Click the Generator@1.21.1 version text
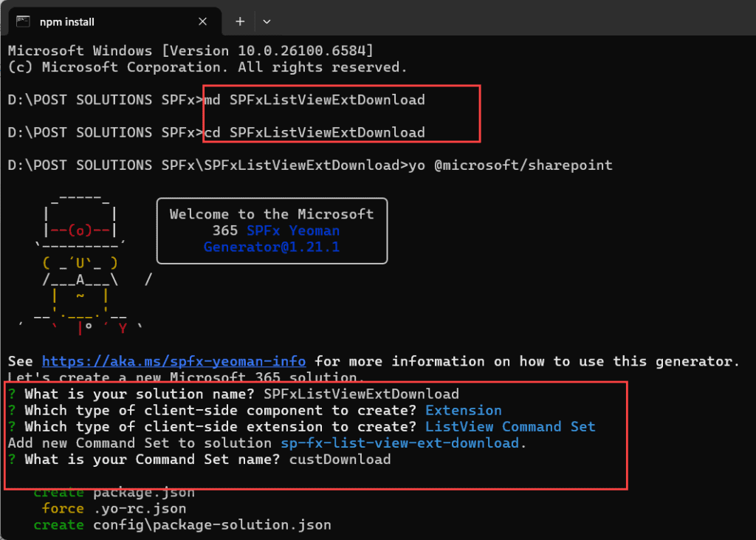 [x=272, y=247]
